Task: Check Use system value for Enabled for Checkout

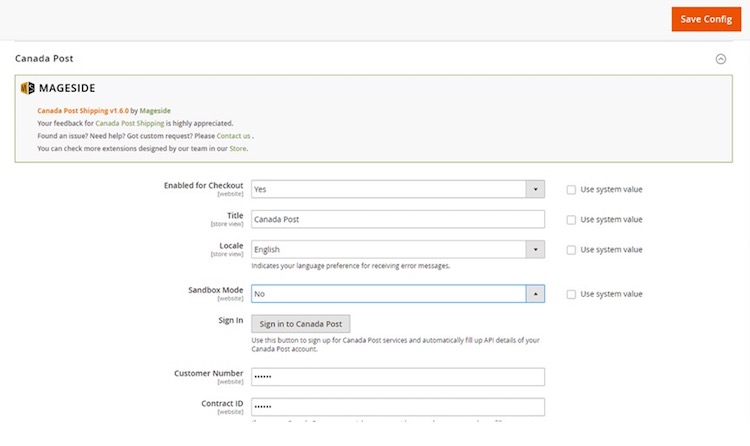Action: [x=571, y=190]
